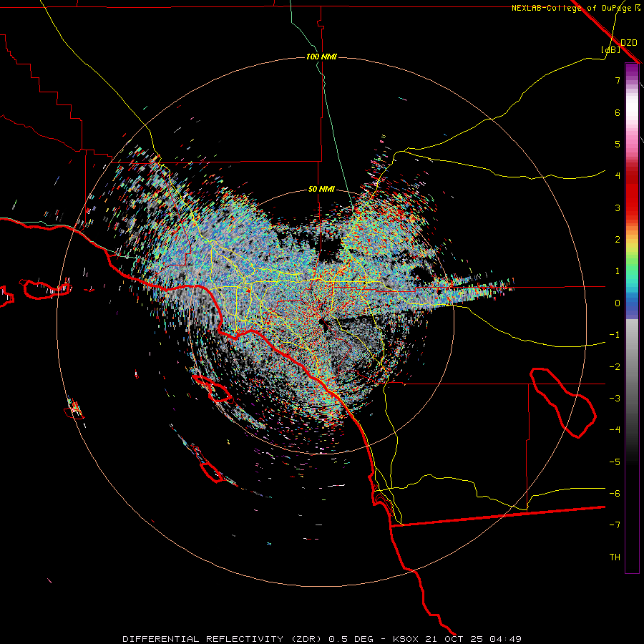The image size is (644, 644).
Task: Click the 5 tick on the color scale
Action: pyautogui.click(x=618, y=144)
